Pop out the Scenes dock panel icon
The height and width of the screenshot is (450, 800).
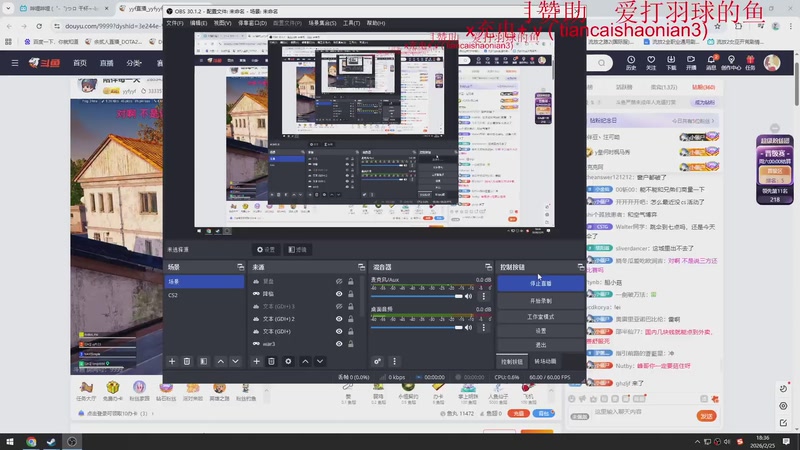(x=240, y=267)
